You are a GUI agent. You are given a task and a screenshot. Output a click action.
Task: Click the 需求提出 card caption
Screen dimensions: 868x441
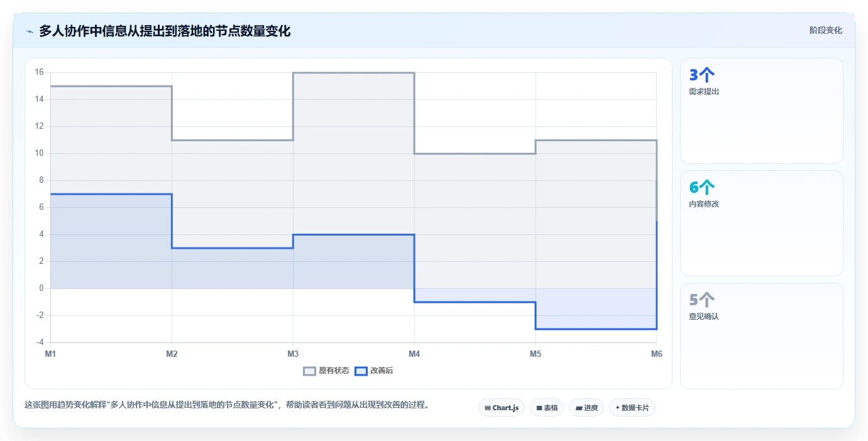click(704, 92)
